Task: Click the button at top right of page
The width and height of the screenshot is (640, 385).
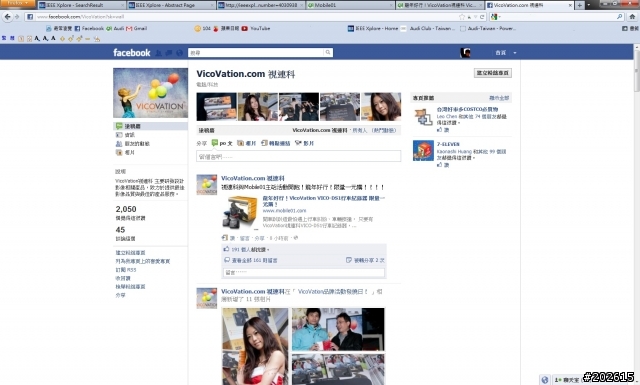Action: click(493, 73)
